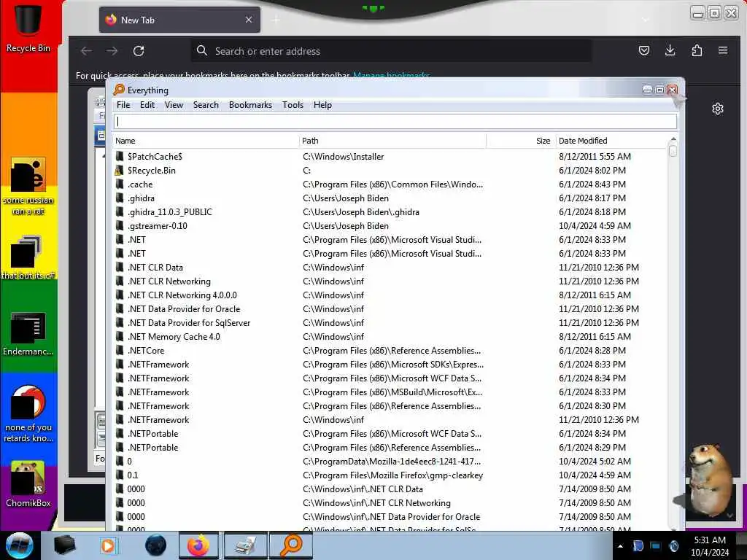
Task: Open the Endermanc... desktop icon
Action: (x=28, y=334)
